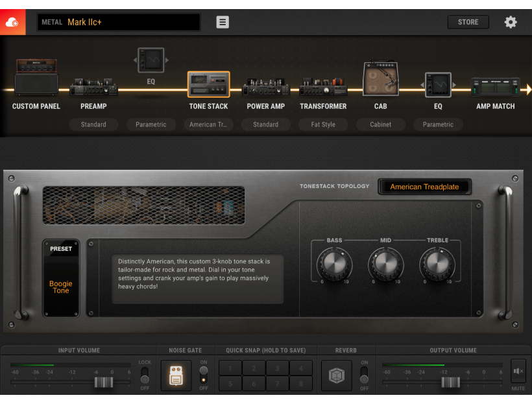Click the Noise Gate pedal icon
532x402 pixels.
176,376
